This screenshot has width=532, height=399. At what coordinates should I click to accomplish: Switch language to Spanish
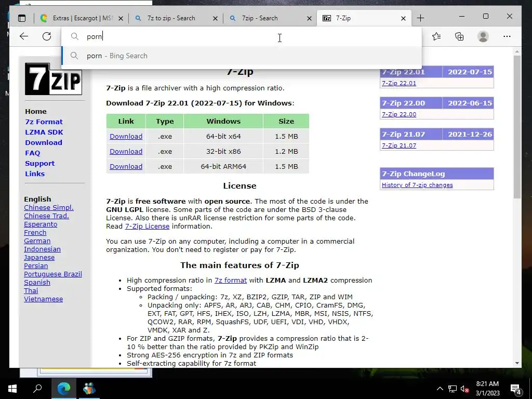click(37, 282)
